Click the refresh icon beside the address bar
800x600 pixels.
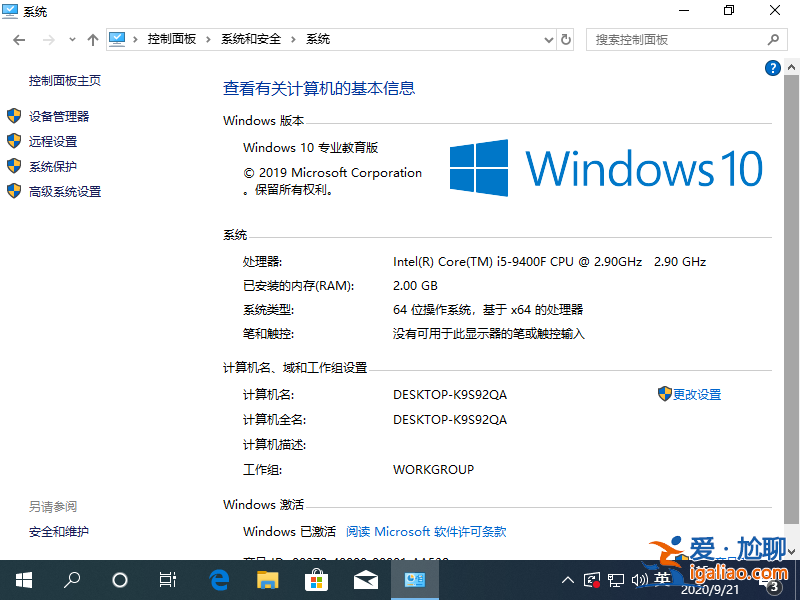(x=566, y=39)
